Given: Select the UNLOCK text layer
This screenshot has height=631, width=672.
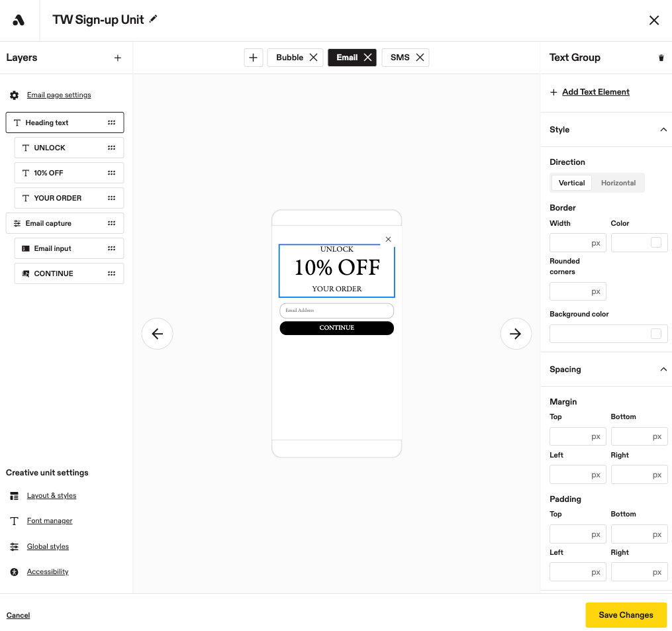Looking at the screenshot, I should [69, 148].
